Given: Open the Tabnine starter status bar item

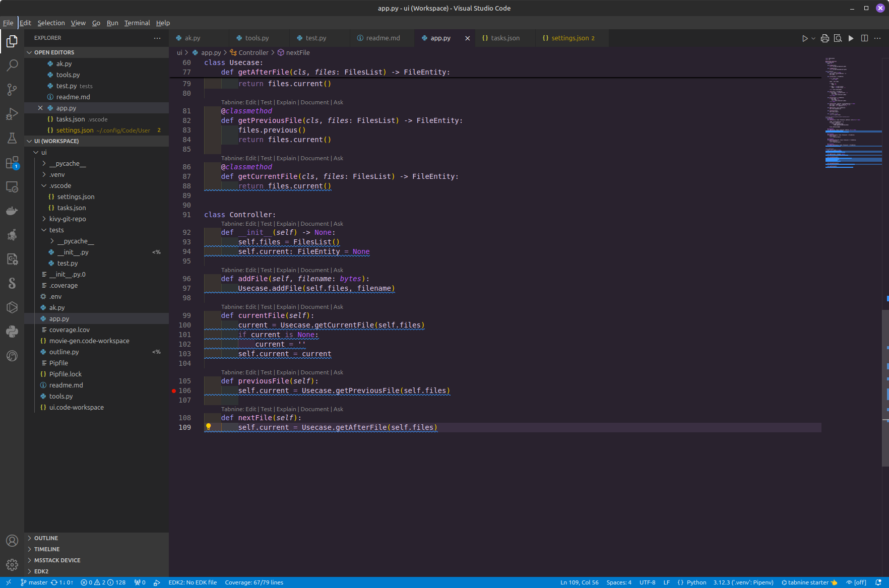Looking at the screenshot, I should pos(809,582).
